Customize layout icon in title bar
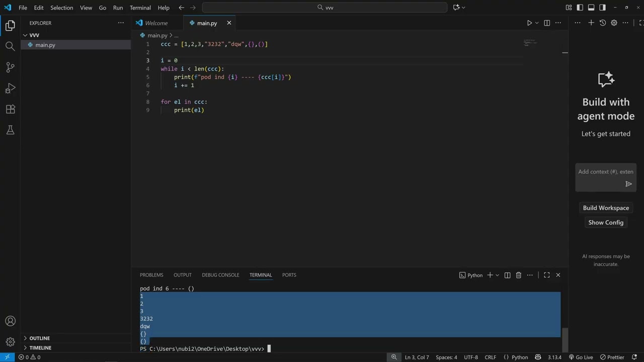The image size is (644, 362). [569, 8]
